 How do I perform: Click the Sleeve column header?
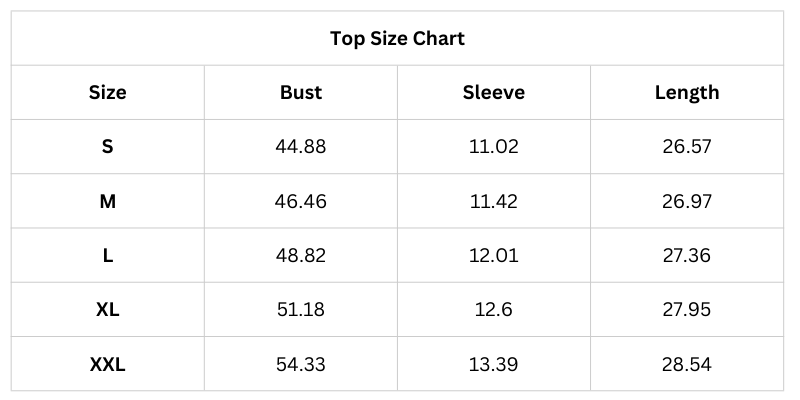tap(494, 93)
